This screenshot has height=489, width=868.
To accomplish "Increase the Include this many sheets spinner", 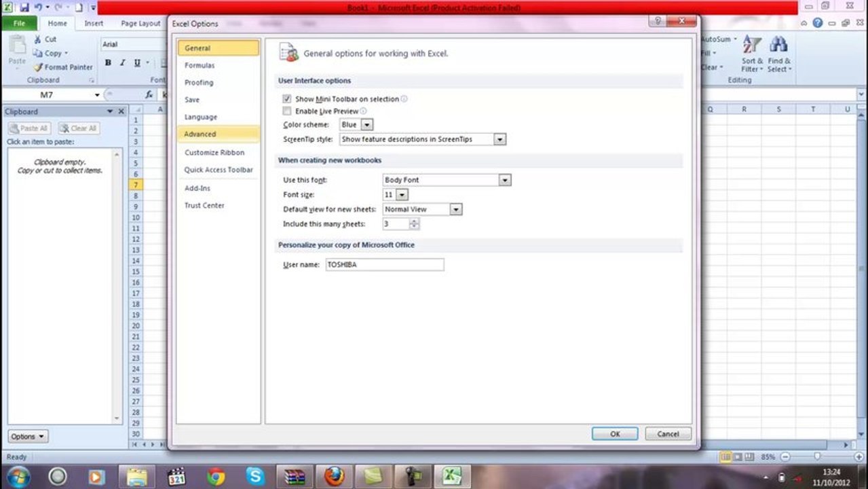I will pos(414,221).
